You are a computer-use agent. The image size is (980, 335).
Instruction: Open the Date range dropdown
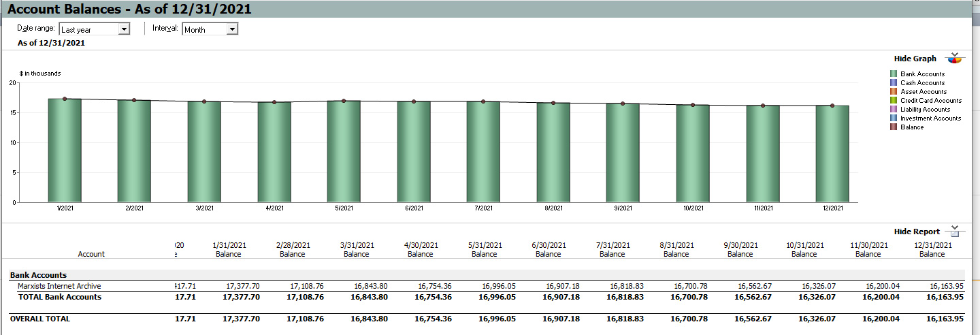pyautogui.click(x=123, y=29)
